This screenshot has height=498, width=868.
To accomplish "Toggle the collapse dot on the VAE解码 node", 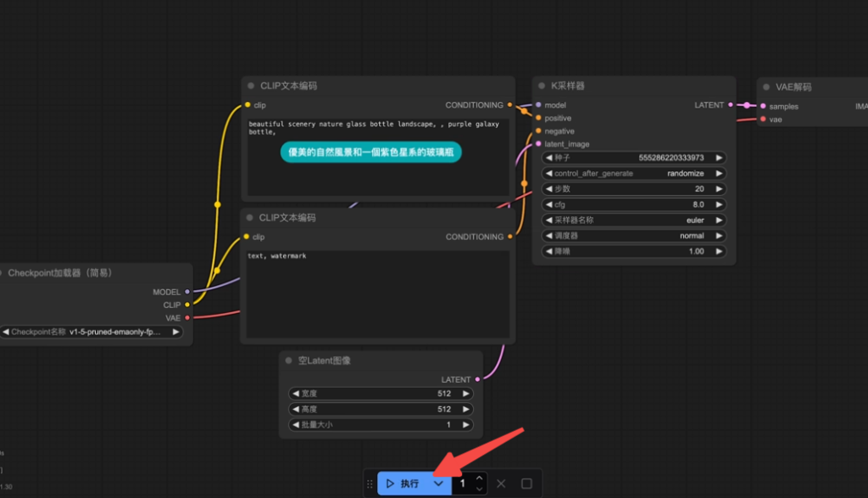I will [x=766, y=87].
